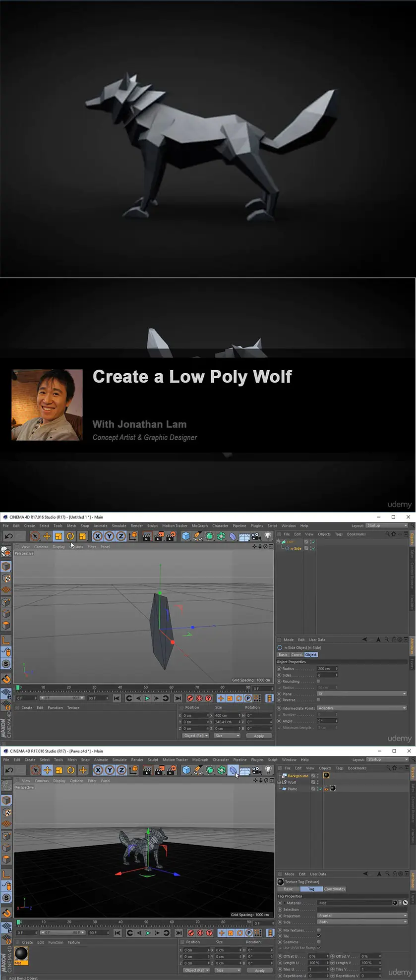This screenshot has height=980, width=416.
Task: Toggle the Tile checkbox
Action: (319, 936)
